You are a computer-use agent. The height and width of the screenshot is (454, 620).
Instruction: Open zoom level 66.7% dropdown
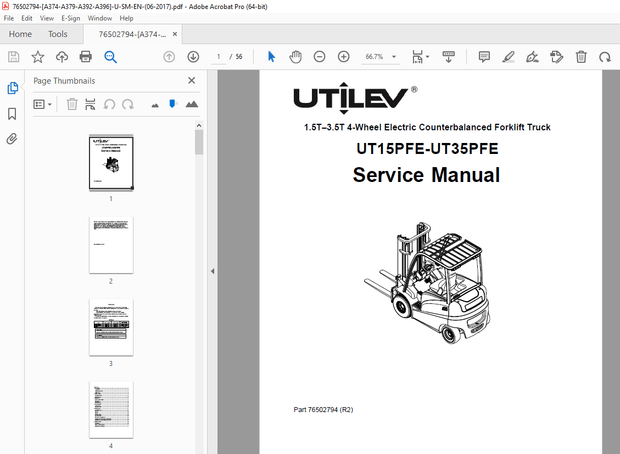(394, 57)
